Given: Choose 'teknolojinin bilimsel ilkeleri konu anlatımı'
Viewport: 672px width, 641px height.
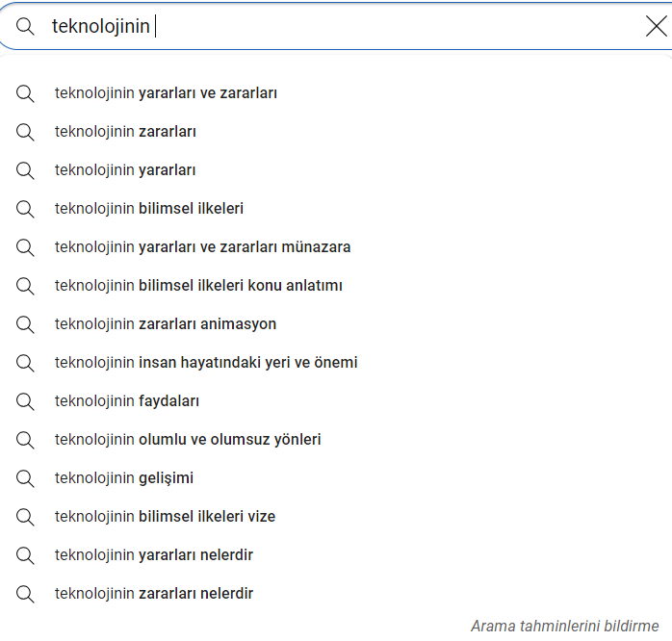Looking at the screenshot, I should click(198, 286).
